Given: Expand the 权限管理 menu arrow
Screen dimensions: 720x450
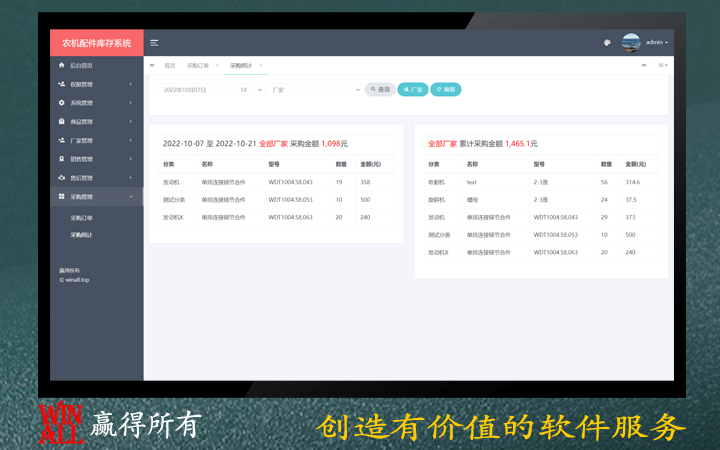Looking at the screenshot, I should click(x=131, y=84).
